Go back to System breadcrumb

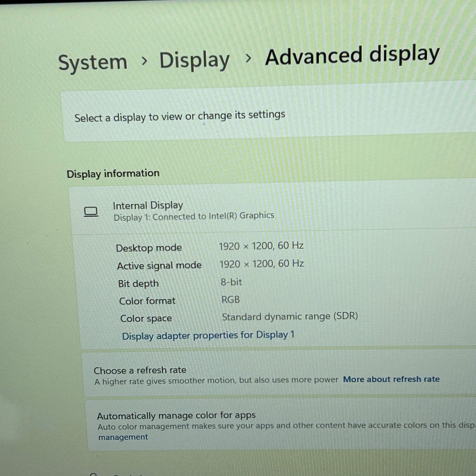point(93,62)
